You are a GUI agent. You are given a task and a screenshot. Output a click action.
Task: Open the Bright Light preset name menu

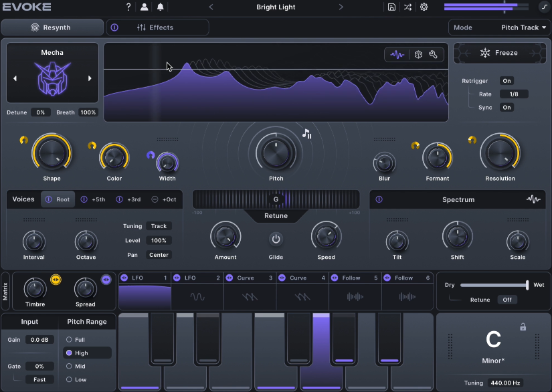[276, 7]
